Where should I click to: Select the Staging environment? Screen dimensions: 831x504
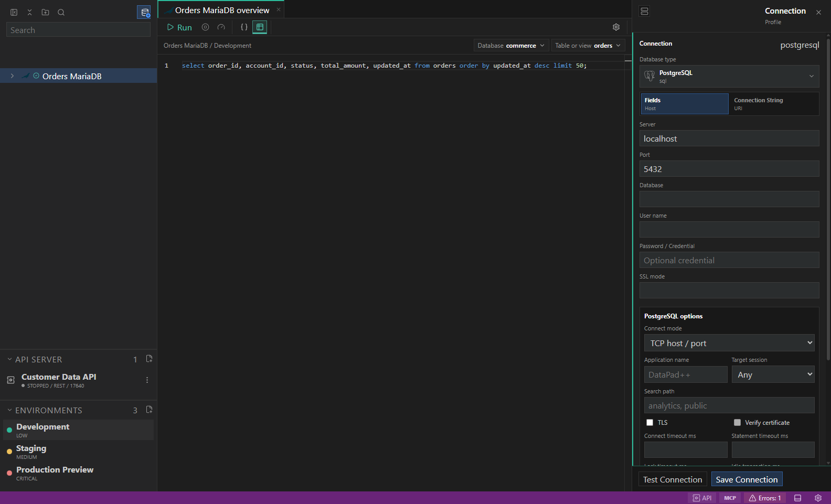(79, 452)
